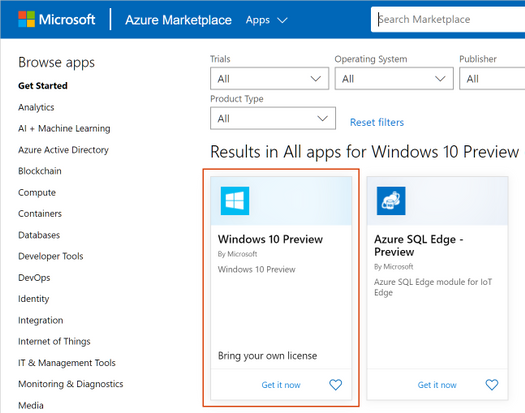Screen dimensions: 525x413
Task: Choose Compute category
Action: 37,193
